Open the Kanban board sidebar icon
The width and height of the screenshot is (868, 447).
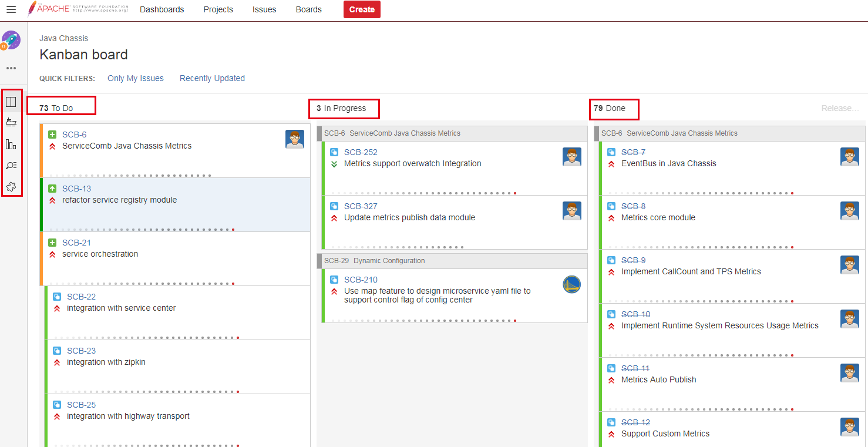pos(11,102)
